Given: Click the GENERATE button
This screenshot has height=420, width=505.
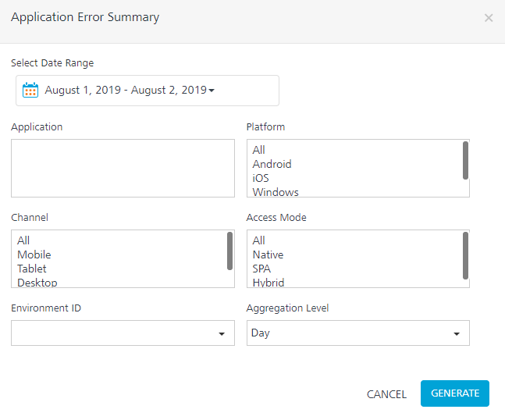Looking at the screenshot, I should click(455, 393).
